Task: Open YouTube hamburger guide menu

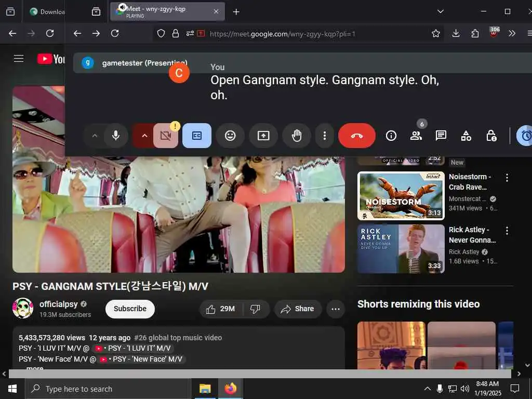Action: pyautogui.click(x=19, y=59)
